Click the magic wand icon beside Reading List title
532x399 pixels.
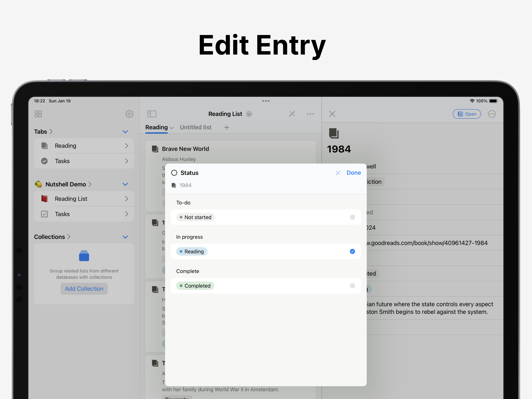click(292, 114)
